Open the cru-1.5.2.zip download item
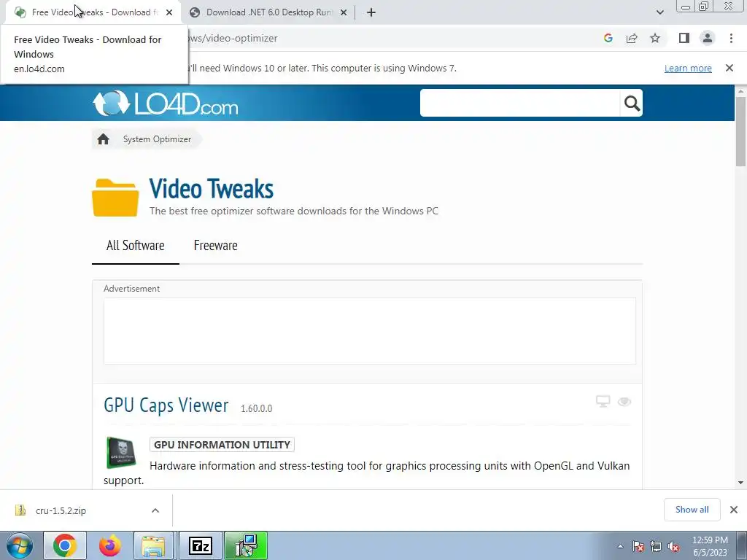Image resolution: width=747 pixels, height=560 pixels. 87,510
